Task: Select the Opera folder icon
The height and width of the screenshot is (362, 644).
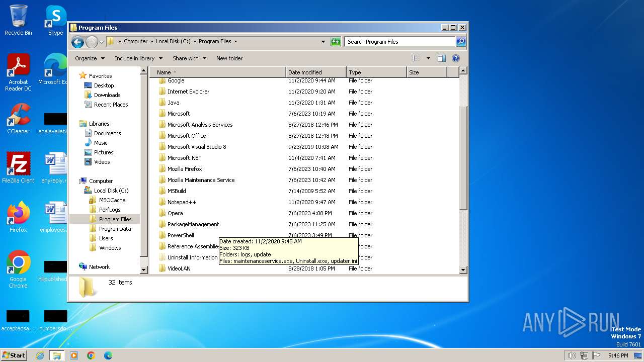Action: 162,213
